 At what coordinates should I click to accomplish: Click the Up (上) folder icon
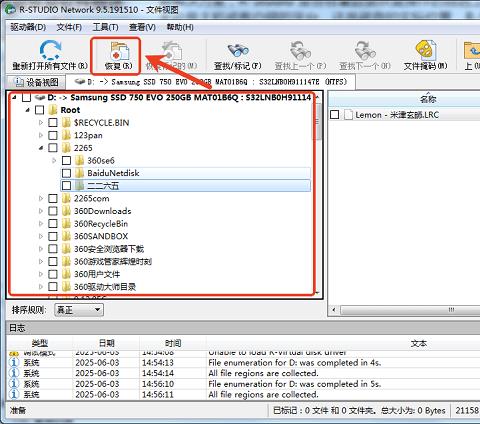tap(472, 50)
